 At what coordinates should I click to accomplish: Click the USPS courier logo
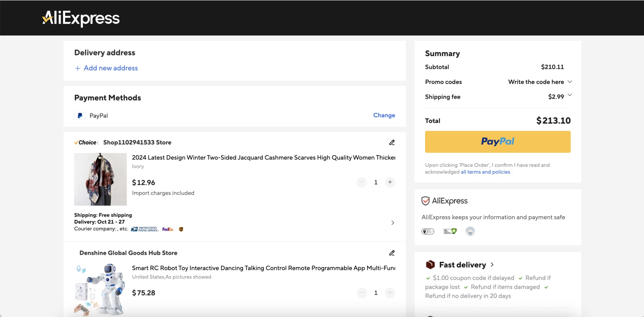click(145, 229)
